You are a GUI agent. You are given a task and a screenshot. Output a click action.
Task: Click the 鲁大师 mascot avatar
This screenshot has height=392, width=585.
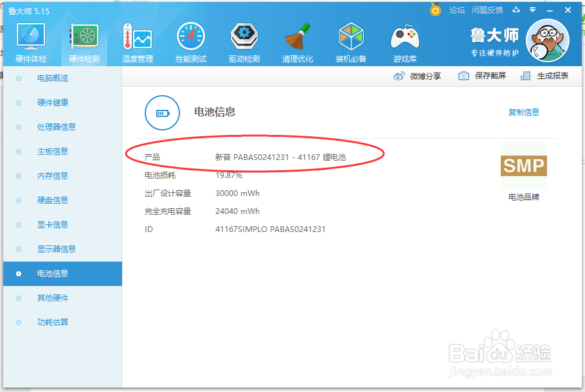(548, 40)
